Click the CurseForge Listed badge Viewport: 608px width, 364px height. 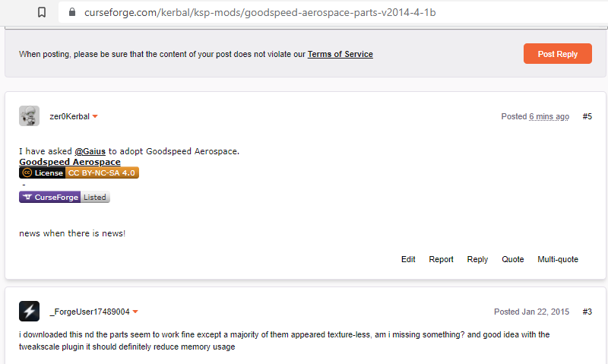tap(65, 197)
